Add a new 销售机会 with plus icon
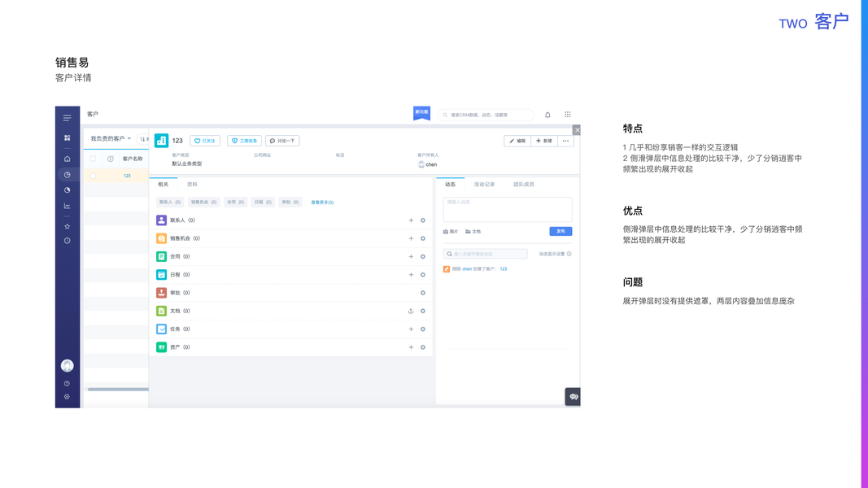868x488 pixels. pyautogui.click(x=411, y=238)
